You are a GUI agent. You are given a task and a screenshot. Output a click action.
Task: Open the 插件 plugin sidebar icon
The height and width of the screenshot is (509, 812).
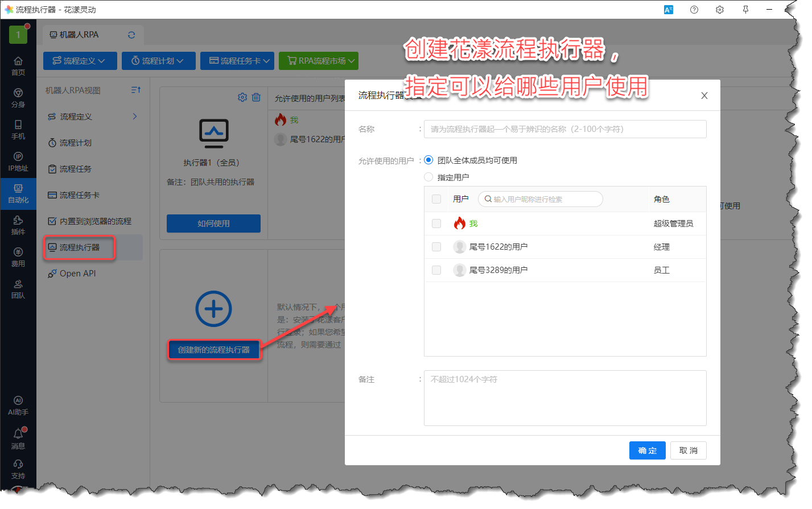18,225
